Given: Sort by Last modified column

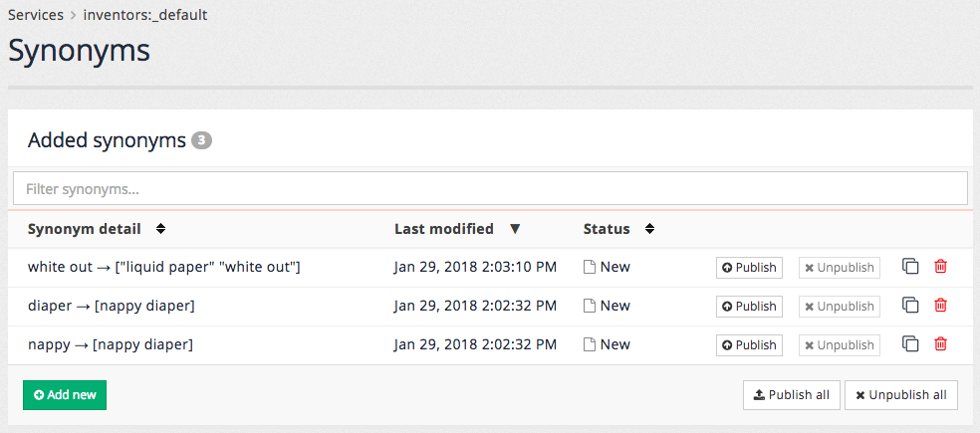Looking at the screenshot, I should (514, 229).
